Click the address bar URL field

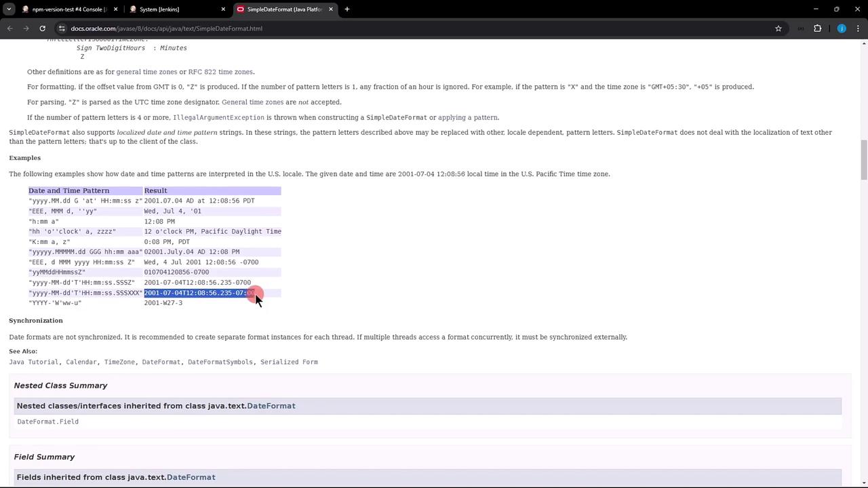point(407,28)
